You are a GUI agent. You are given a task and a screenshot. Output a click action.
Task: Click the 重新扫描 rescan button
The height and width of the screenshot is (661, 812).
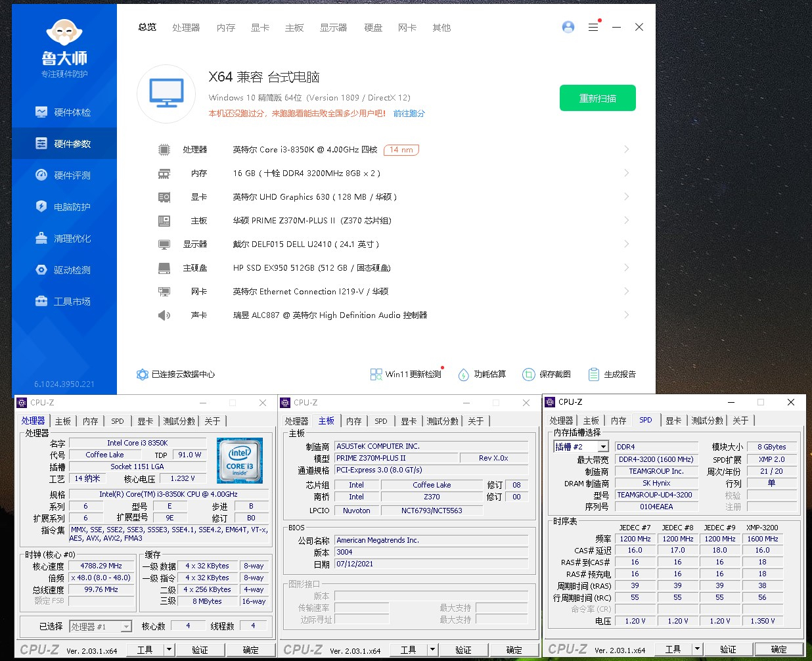tap(597, 97)
